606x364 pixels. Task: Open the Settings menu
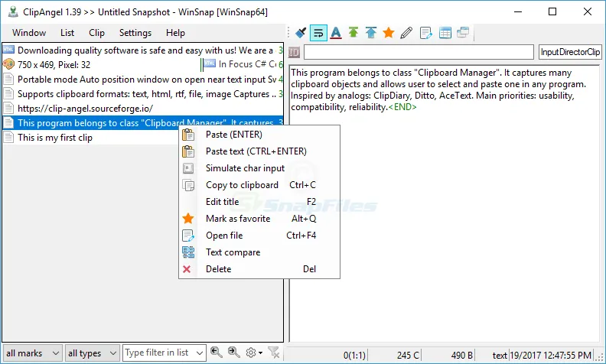click(x=135, y=33)
